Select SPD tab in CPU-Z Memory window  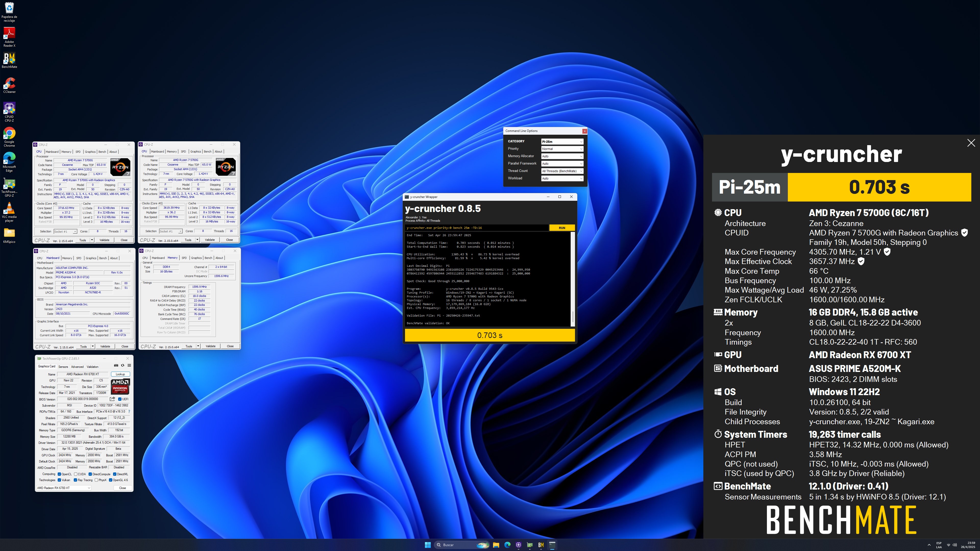coord(184,258)
